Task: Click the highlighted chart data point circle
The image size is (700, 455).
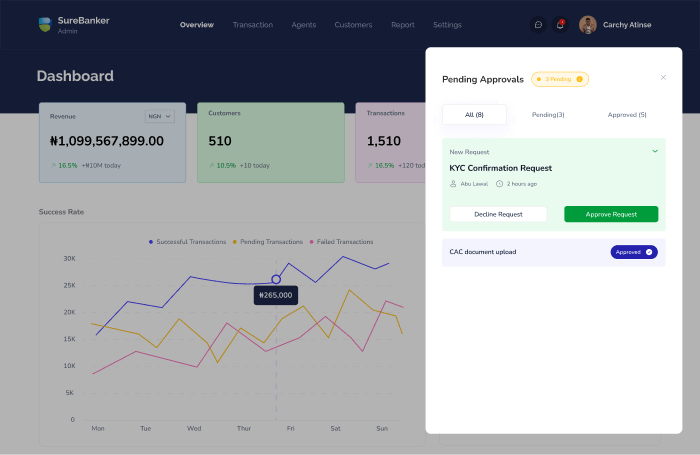Action: pyautogui.click(x=276, y=280)
